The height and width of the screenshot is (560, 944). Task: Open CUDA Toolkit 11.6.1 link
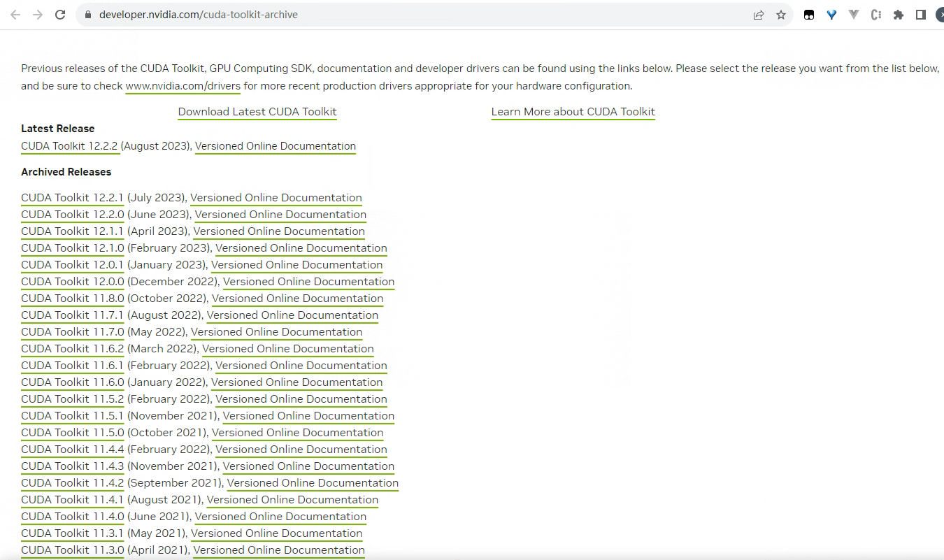point(72,366)
